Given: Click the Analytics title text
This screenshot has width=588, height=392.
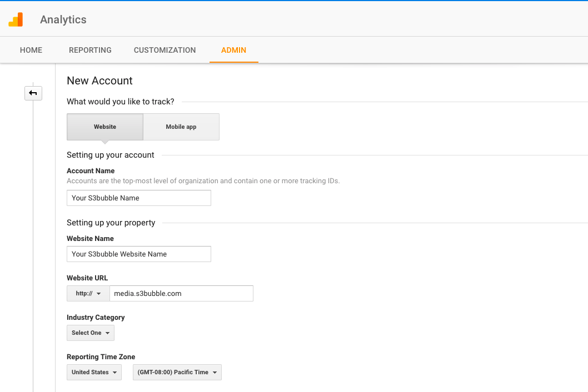Looking at the screenshot, I should (63, 19).
